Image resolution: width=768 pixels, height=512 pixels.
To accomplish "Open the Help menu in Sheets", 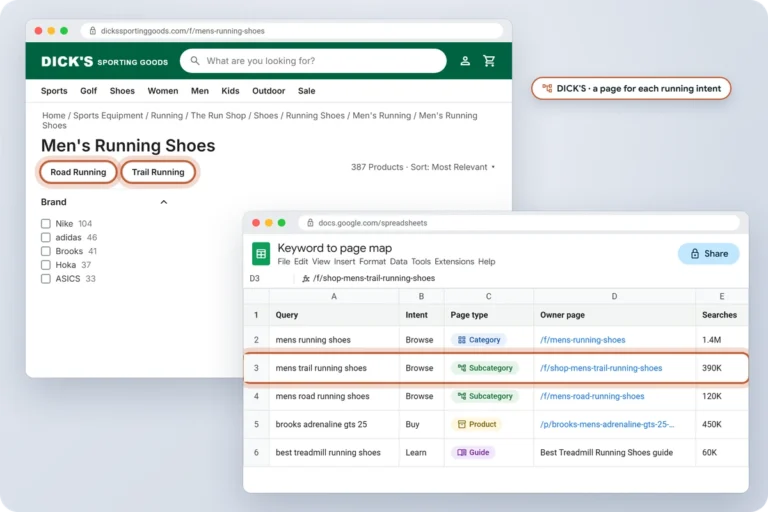I will click(x=486, y=262).
